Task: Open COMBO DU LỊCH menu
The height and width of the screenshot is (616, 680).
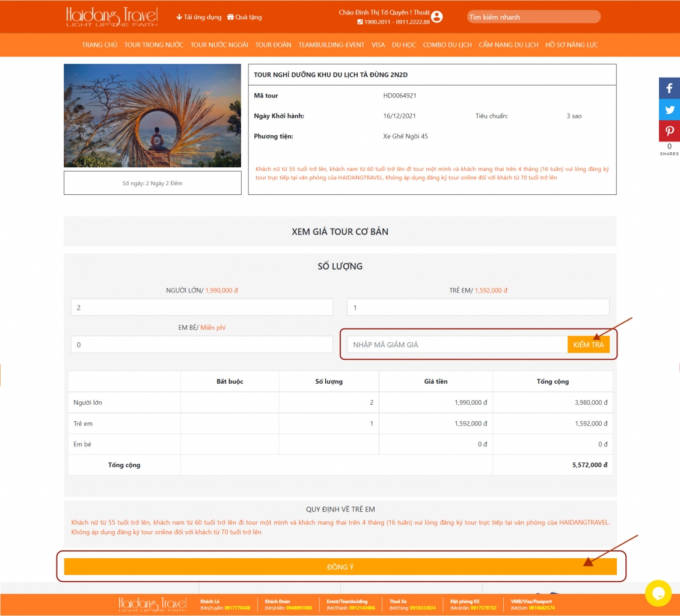Action: [447, 45]
